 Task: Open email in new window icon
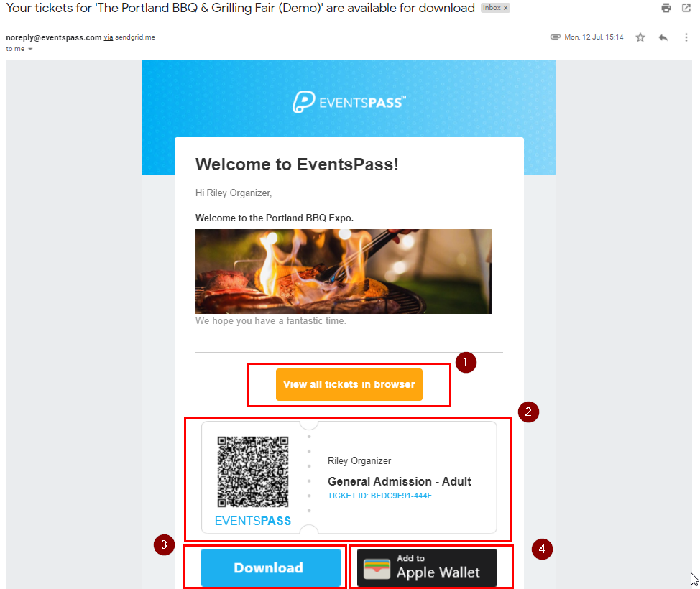tap(686, 8)
